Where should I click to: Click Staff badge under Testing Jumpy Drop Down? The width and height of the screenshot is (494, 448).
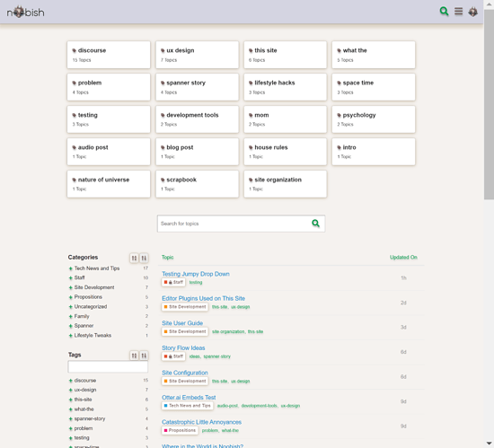click(173, 283)
